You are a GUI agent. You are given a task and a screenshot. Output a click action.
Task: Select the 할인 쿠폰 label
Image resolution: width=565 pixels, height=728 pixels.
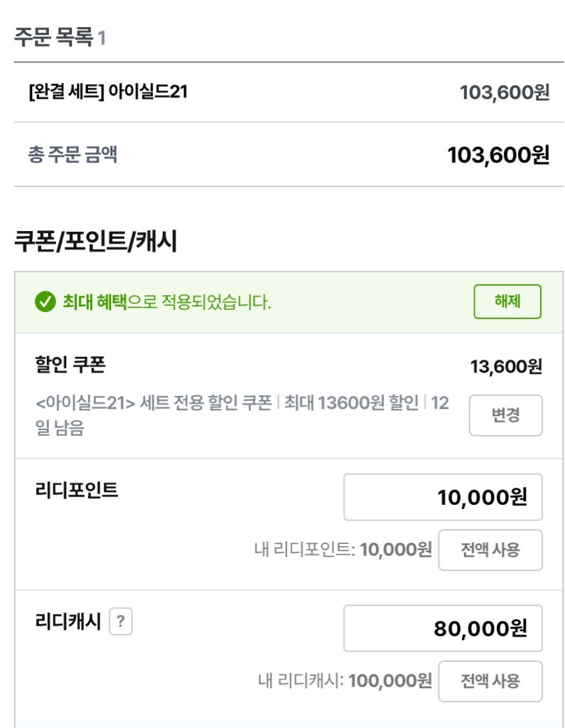click(x=70, y=365)
